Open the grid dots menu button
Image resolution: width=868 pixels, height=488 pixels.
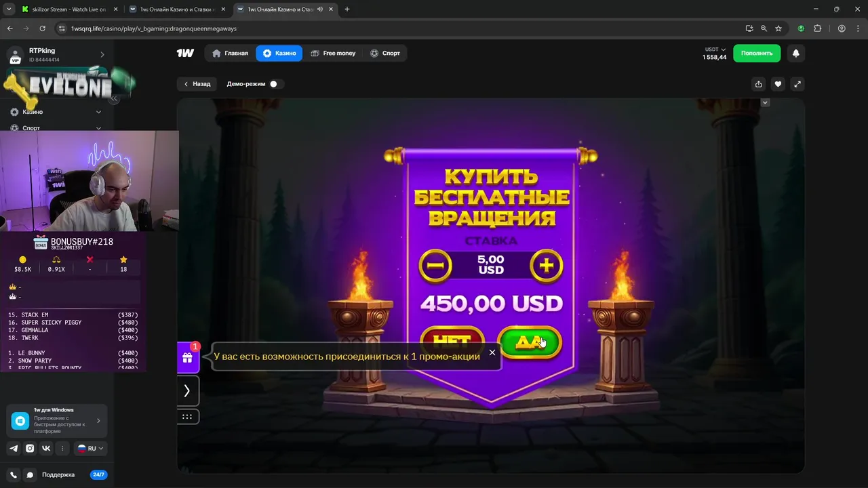pos(187,417)
